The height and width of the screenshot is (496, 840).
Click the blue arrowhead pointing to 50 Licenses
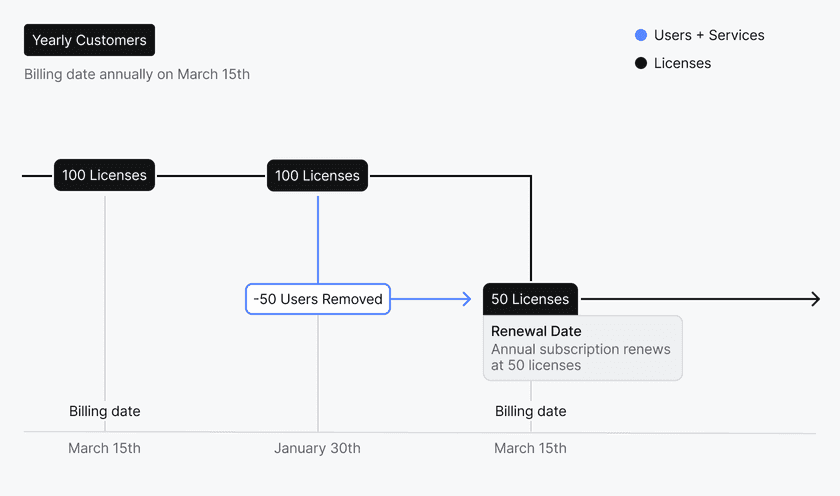(466, 299)
